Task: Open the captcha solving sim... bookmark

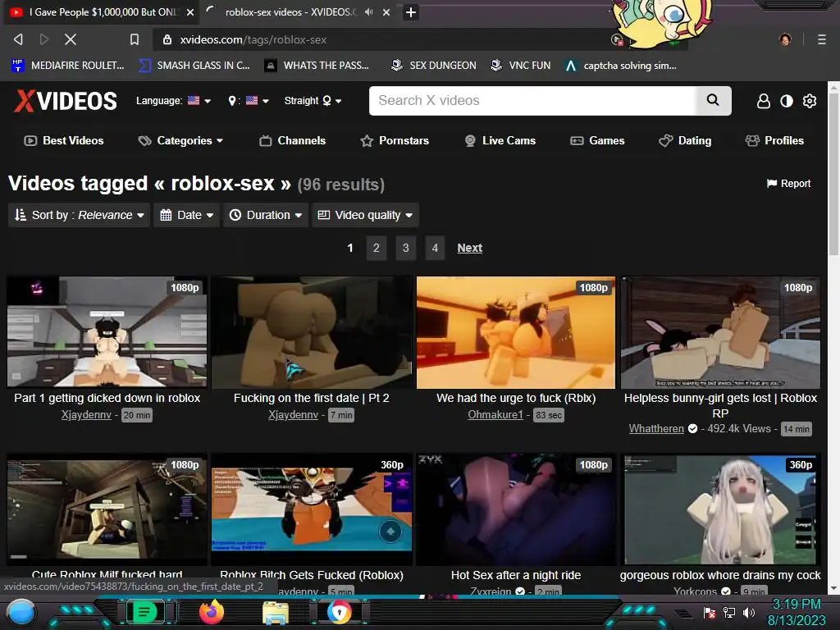Action: tap(621, 66)
